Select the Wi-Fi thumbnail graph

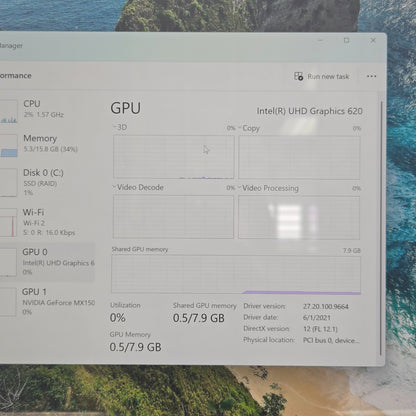pyautogui.click(x=8, y=223)
